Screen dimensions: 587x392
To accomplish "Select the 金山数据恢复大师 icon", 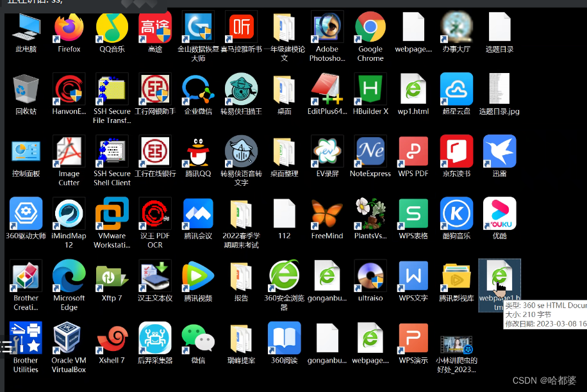I will point(198,28).
